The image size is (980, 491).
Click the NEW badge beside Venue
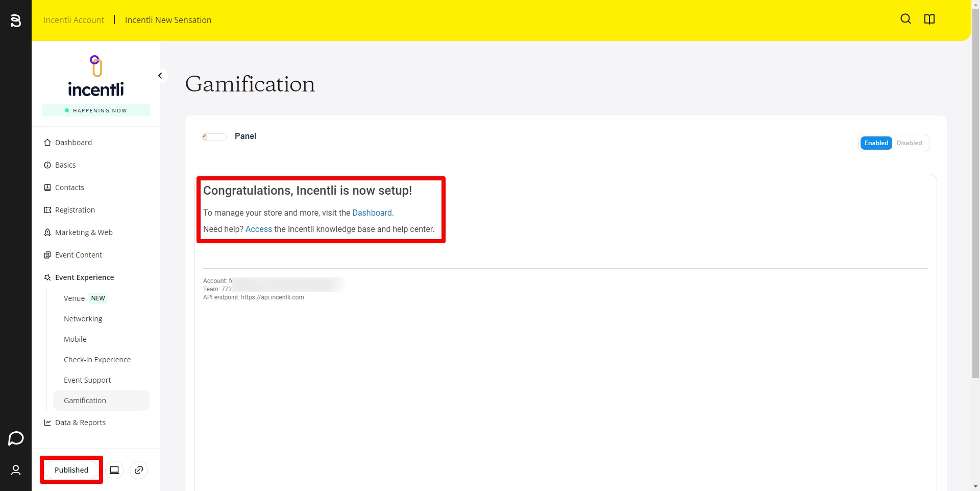click(x=98, y=298)
